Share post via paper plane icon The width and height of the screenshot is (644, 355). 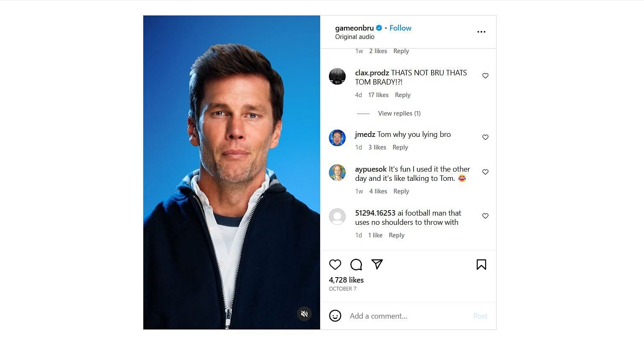377,264
